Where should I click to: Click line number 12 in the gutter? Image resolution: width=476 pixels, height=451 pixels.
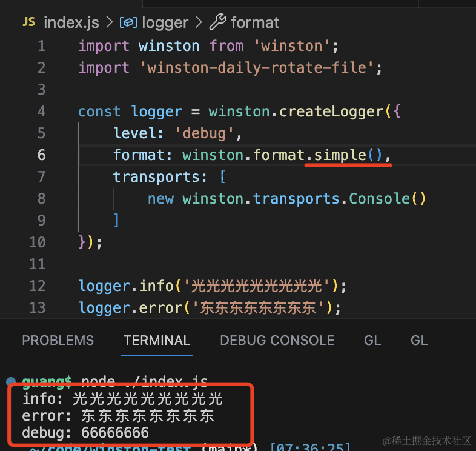point(38,286)
